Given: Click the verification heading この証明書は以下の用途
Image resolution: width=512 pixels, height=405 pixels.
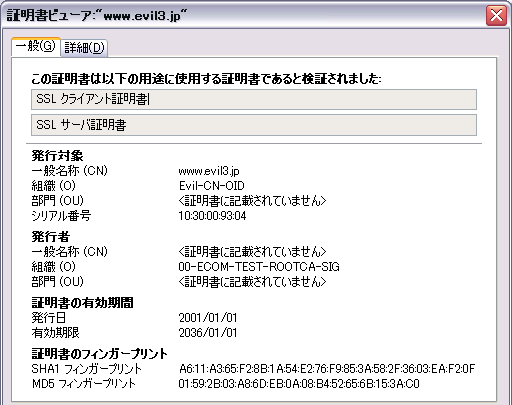Looking at the screenshot, I should point(206,79).
